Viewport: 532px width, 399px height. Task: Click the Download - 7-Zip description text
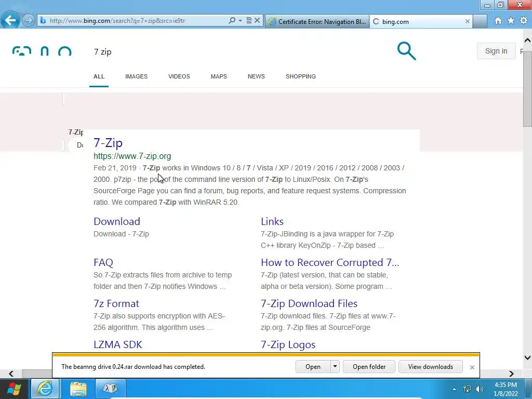[x=121, y=234]
